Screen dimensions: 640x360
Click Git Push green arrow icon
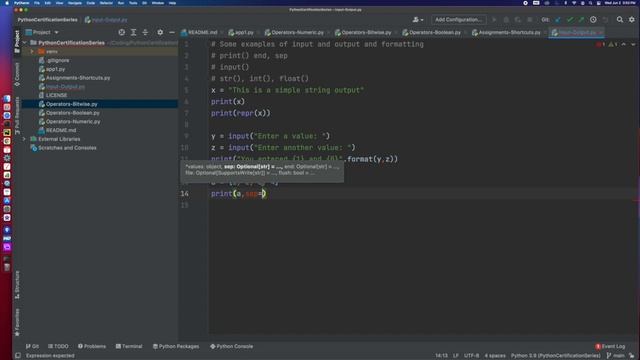coord(581,20)
